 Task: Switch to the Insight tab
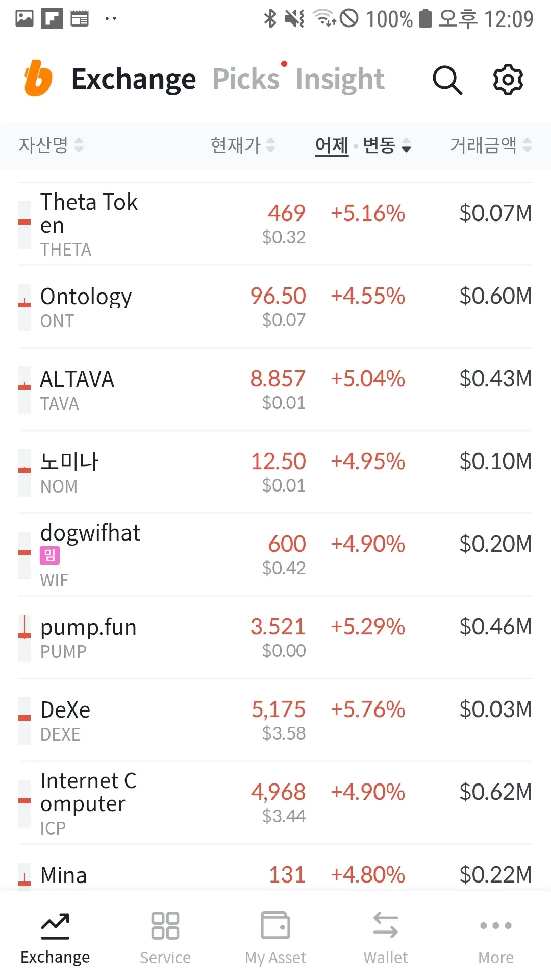(x=340, y=79)
